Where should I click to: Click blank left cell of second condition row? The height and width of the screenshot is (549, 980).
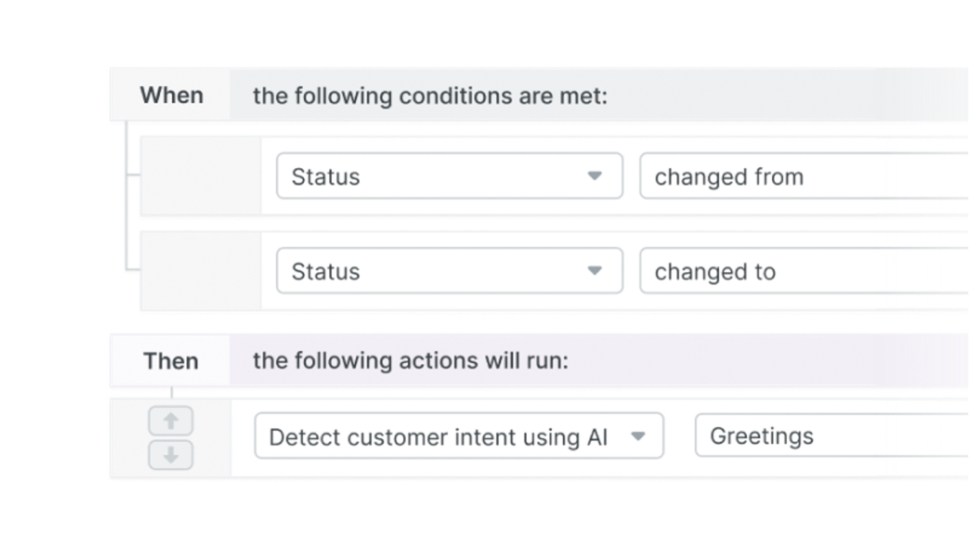tap(200, 270)
